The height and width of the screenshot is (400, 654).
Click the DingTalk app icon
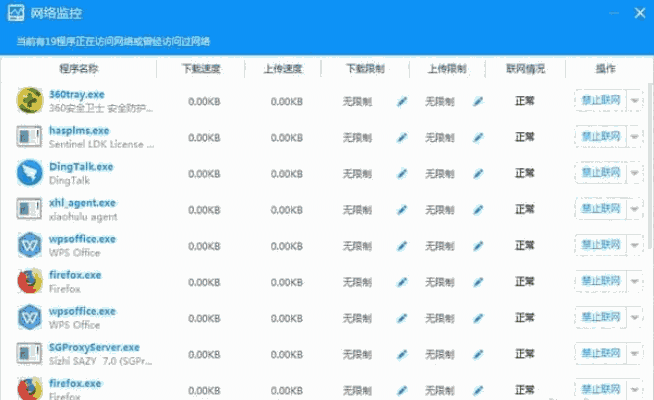30,173
